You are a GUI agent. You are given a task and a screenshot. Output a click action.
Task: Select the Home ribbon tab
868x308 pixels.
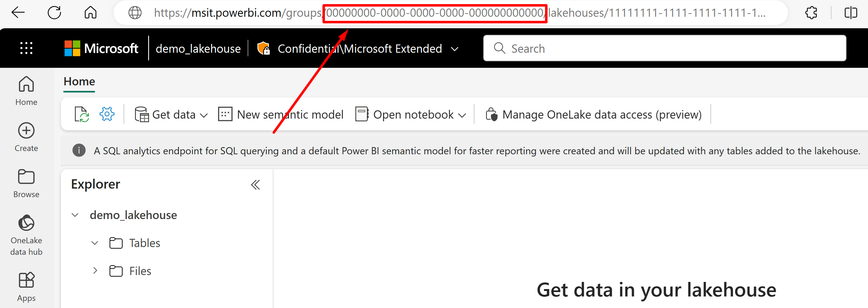79,82
